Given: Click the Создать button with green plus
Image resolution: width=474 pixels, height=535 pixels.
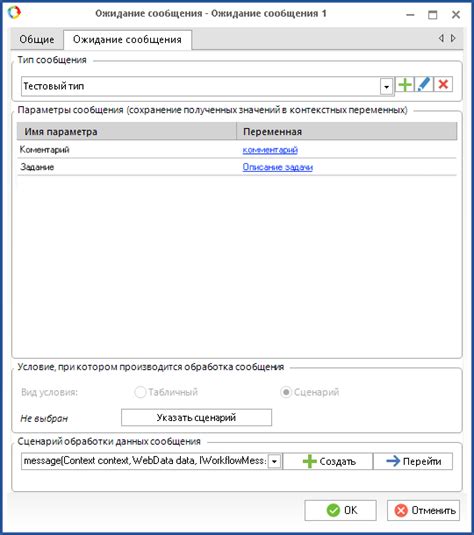Looking at the screenshot, I should click(328, 461).
